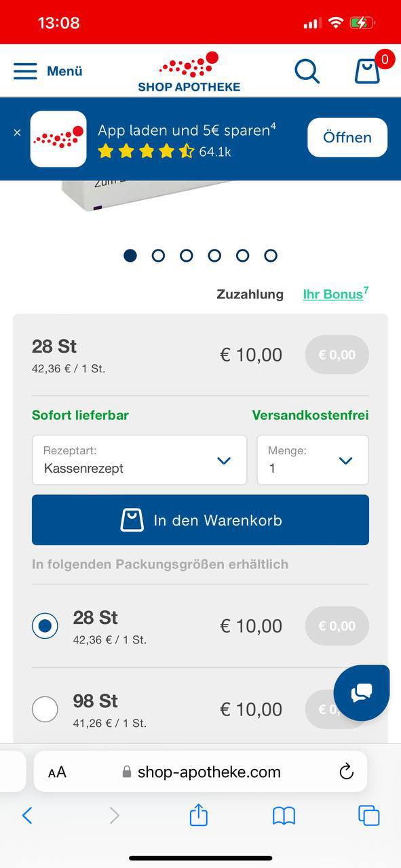Open the search magnifier icon

(x=307, y=71)
